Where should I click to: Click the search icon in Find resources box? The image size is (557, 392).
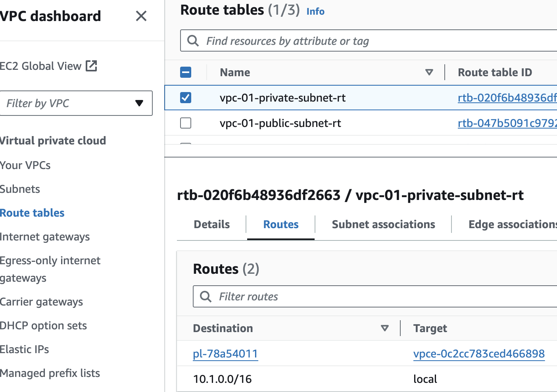pyautogui.click(x=193, y=40)
